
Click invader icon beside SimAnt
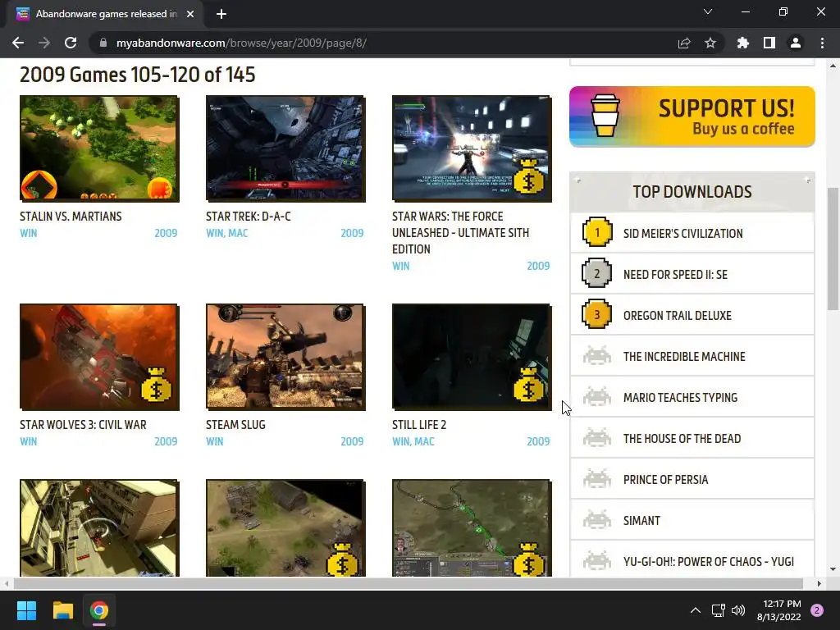pyautogui.click(x=597, y=520)
